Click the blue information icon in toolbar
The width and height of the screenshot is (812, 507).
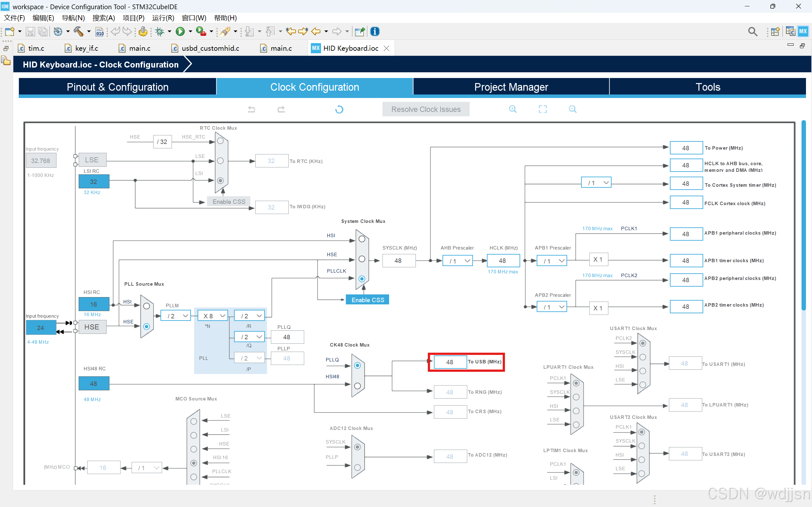point(375,31)
